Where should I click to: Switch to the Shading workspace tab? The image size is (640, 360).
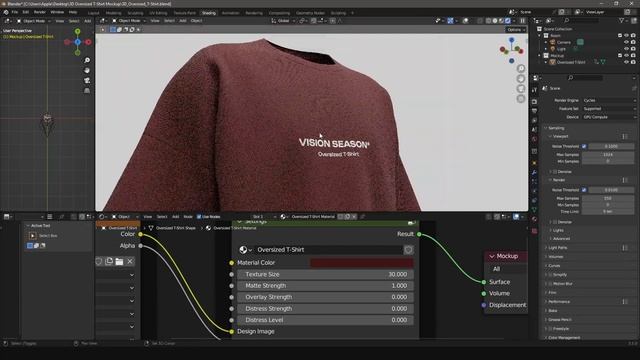[x=209, y=13]
